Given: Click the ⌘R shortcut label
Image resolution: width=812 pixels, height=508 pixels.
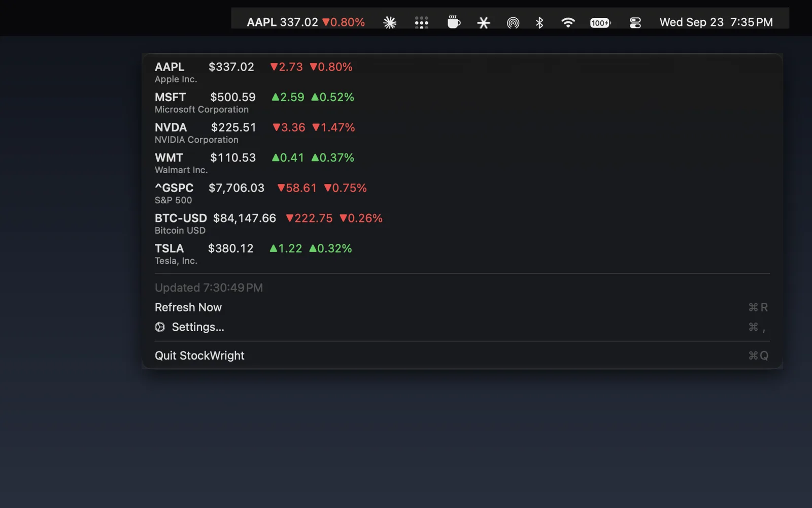Looking at the screenshot, I should click(758, 307).
